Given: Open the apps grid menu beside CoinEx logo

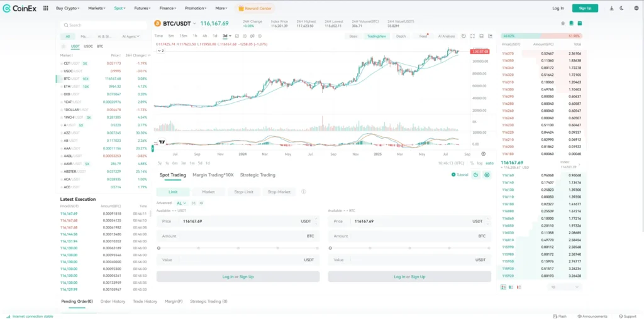Looking at the screenshot, I should pos(45,8).
